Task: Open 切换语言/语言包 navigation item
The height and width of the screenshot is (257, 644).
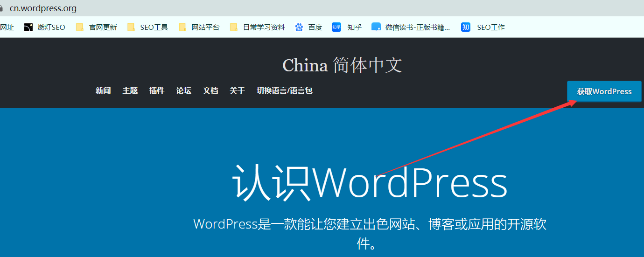Action: point(285,90)
